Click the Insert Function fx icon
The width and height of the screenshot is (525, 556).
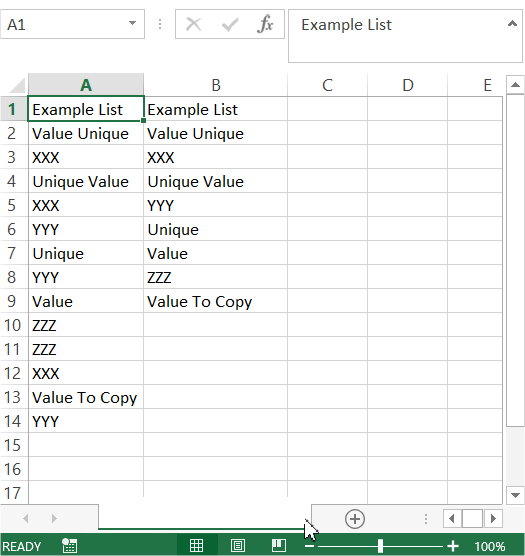pos(265,25)
